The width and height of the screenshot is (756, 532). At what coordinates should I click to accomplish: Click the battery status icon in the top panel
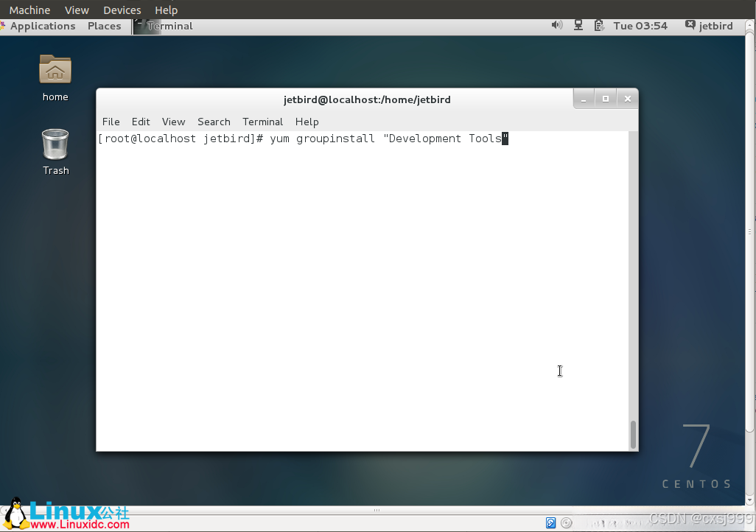598,25
